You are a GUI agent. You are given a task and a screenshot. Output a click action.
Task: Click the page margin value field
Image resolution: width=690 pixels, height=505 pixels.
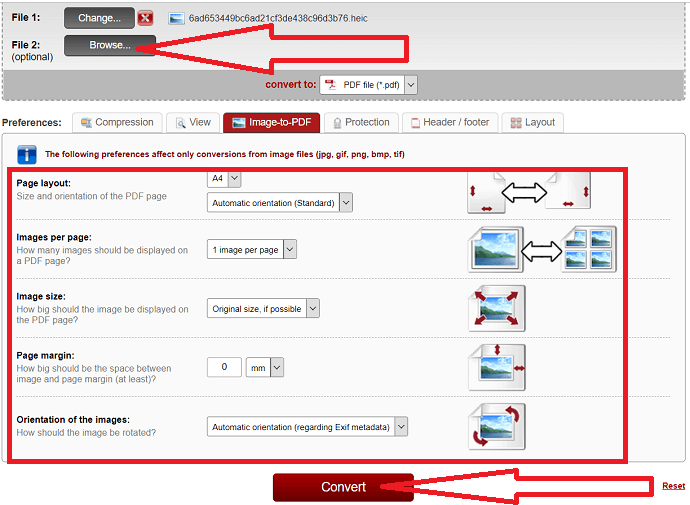pyautogui.click(x=224, y=367)
